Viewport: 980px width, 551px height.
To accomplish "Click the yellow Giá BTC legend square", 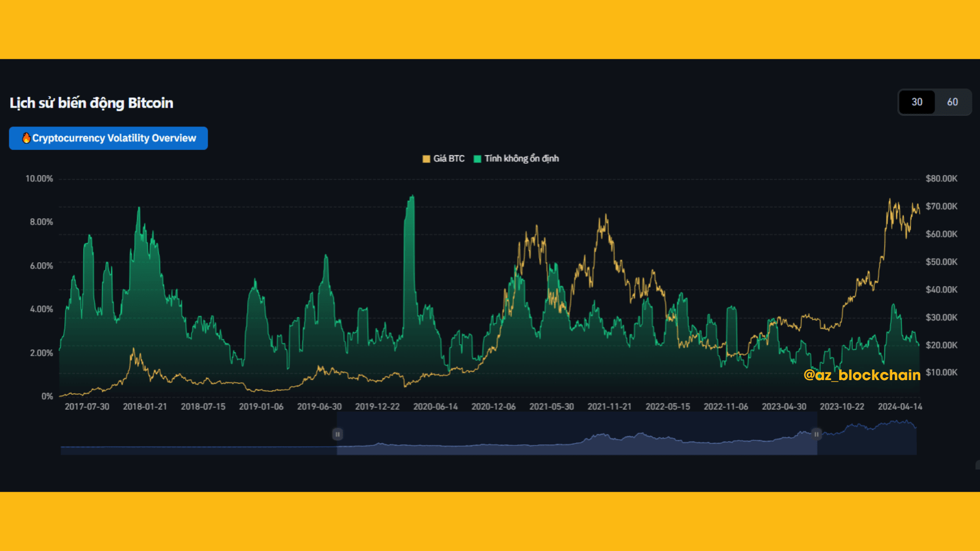I will [x=426, y=159].
